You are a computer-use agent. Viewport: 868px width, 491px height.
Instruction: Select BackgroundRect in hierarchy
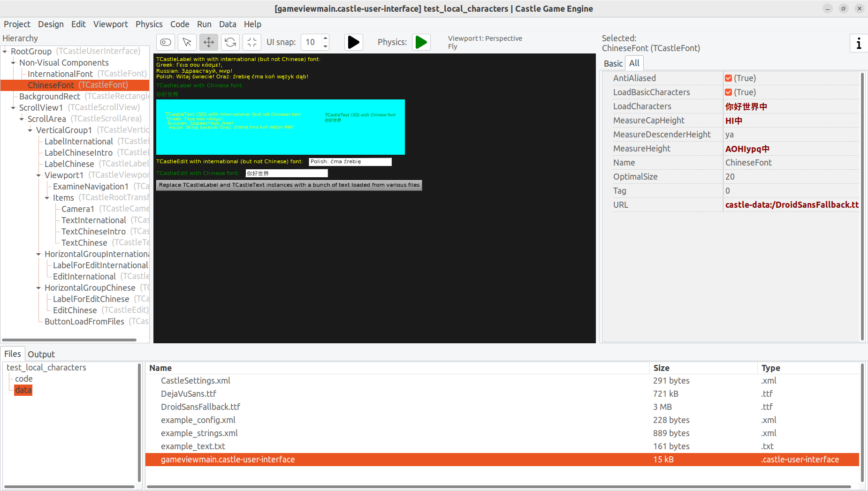50,96
